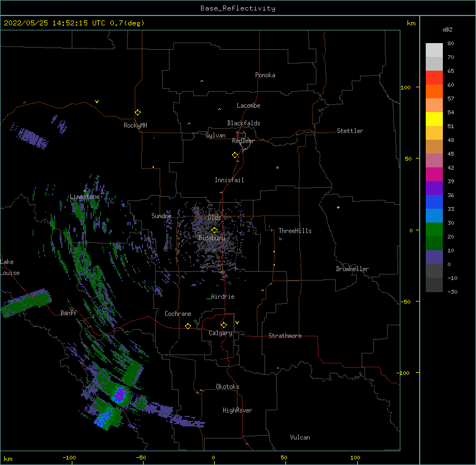This screenshot has height=465, width=476.
Task: Click the Ponoka city label
Action: coord(265,75)
